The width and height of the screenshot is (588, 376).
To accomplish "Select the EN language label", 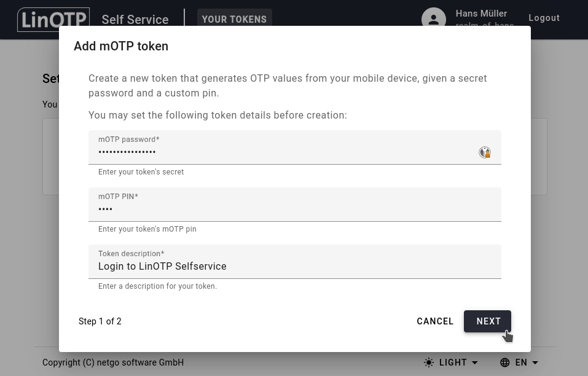I will coord(521,362).
